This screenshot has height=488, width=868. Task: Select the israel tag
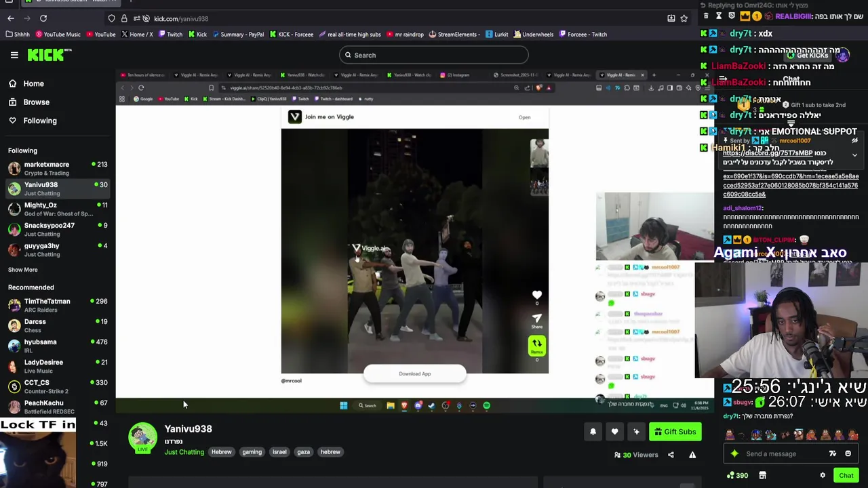[x=279, y=452]
